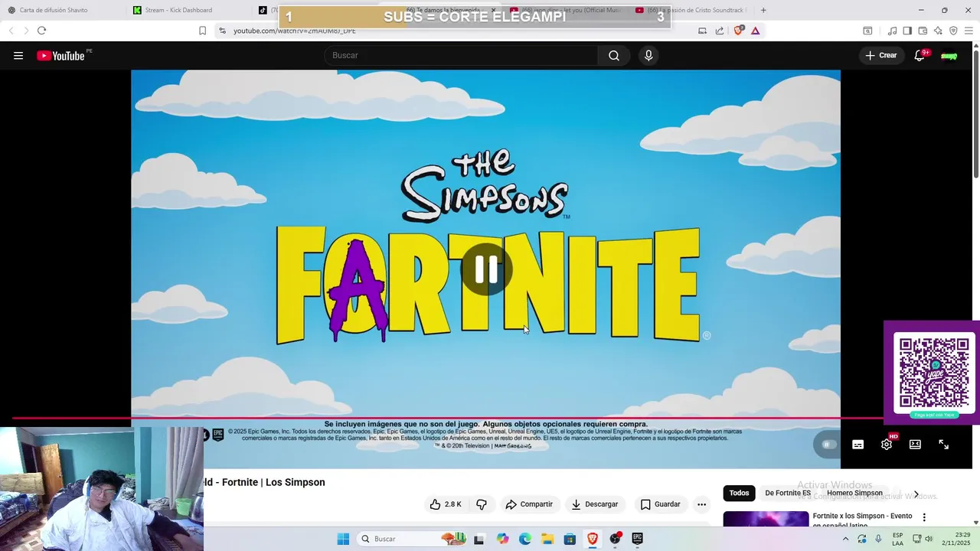Screen dimensions: 980x551
Task: Open Brave Wallet icon
Action: [923, 31]
